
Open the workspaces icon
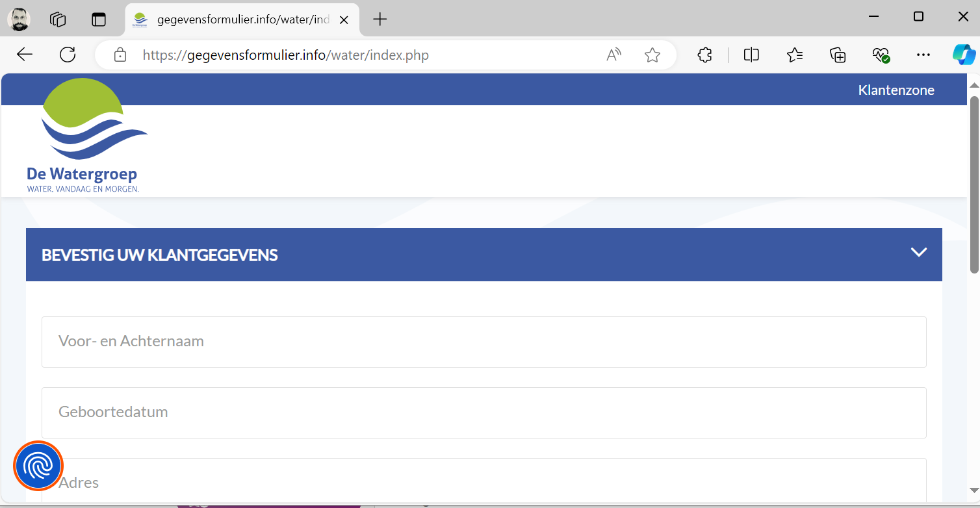[x=58, y=19]
